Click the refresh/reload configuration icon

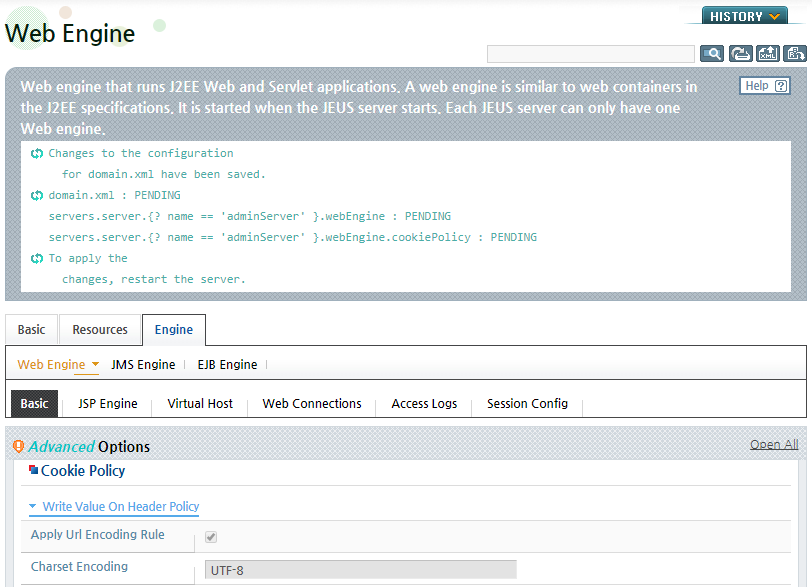tap(741, 53)
